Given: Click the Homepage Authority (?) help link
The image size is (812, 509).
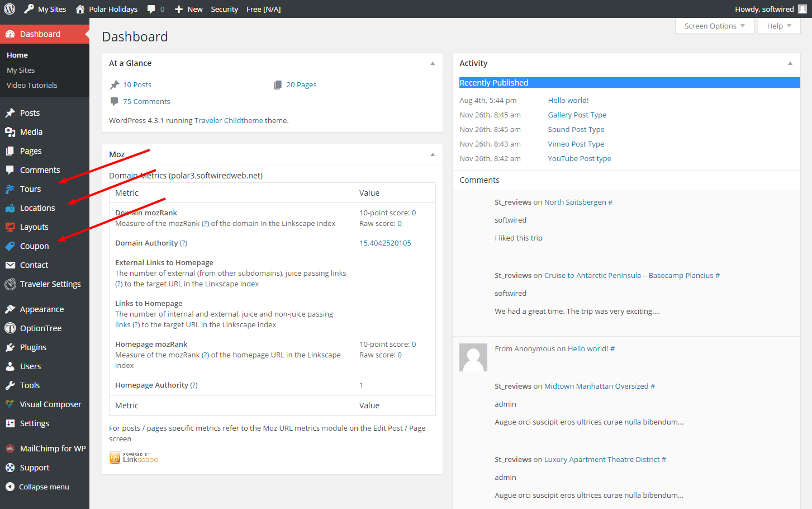Looking at the screenshot, I should click(194, 385).
